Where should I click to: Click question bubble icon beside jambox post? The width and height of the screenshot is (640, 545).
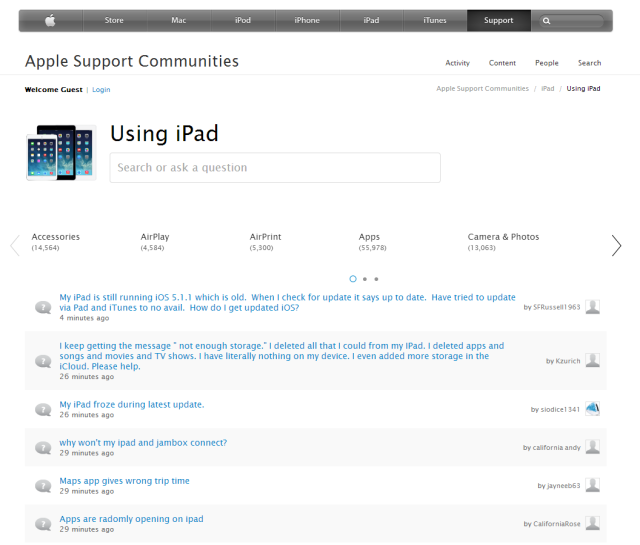coord(43,448)
